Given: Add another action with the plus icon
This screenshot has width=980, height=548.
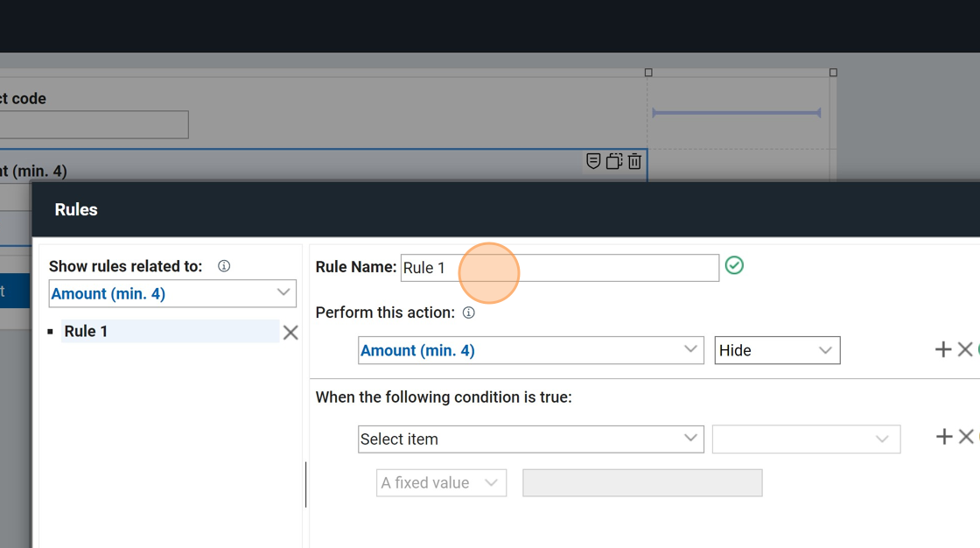Looking at the screenshot, I should [942, 350].
